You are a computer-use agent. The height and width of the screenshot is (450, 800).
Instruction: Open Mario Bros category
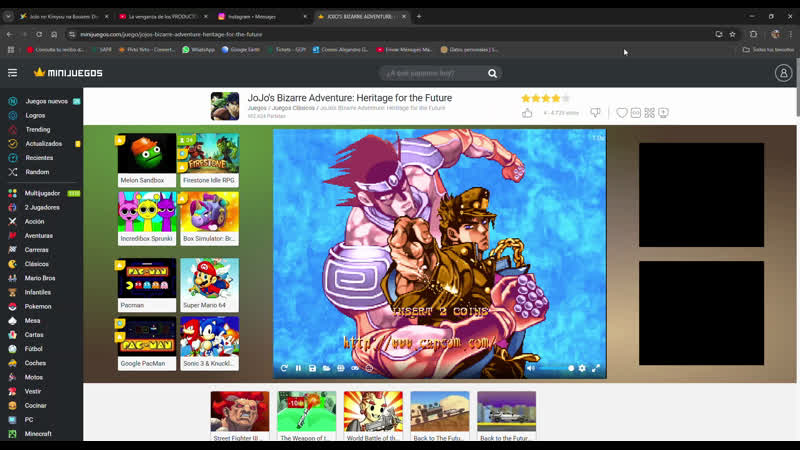[40, 278]
